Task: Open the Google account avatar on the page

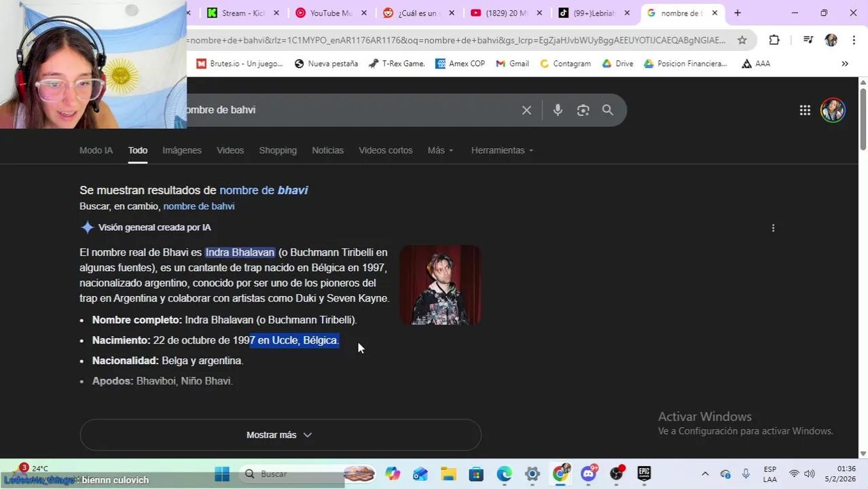Action: coord(833,110)
